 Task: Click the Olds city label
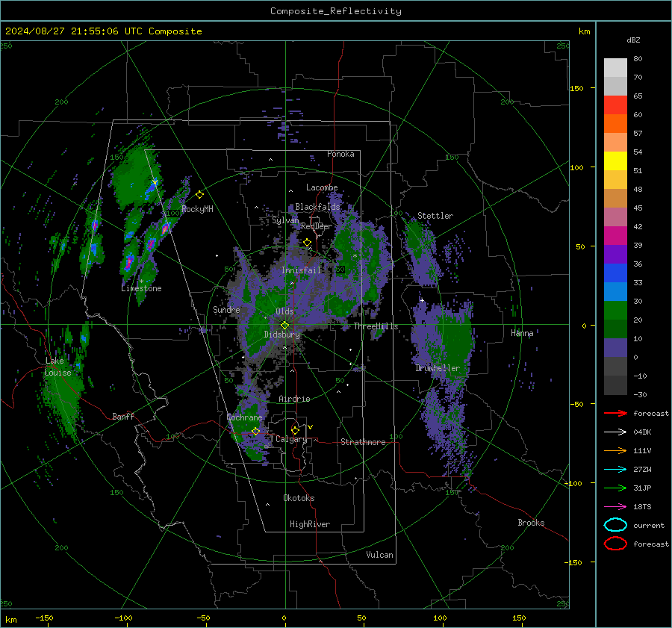pyautogui.click(x=284, y=311)
